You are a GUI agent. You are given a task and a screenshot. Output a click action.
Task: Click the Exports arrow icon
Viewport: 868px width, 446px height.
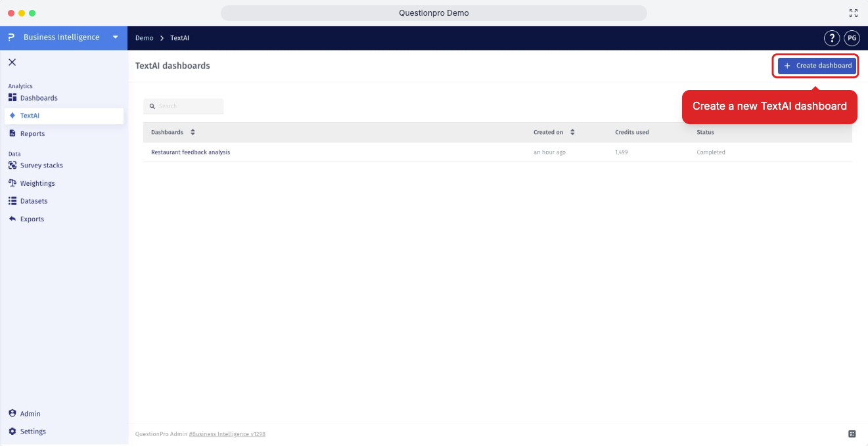[12, 219]
